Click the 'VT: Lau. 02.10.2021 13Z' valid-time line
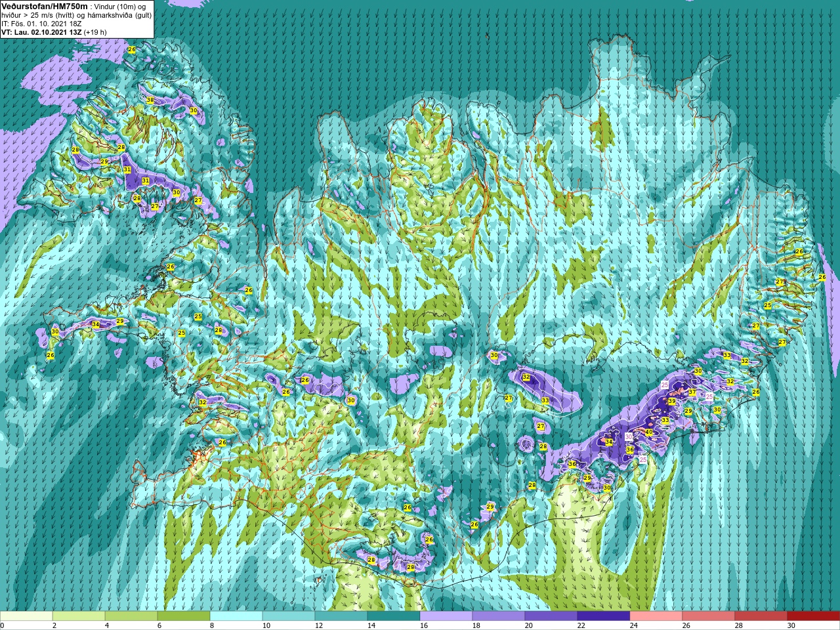 tap(42, 32)
